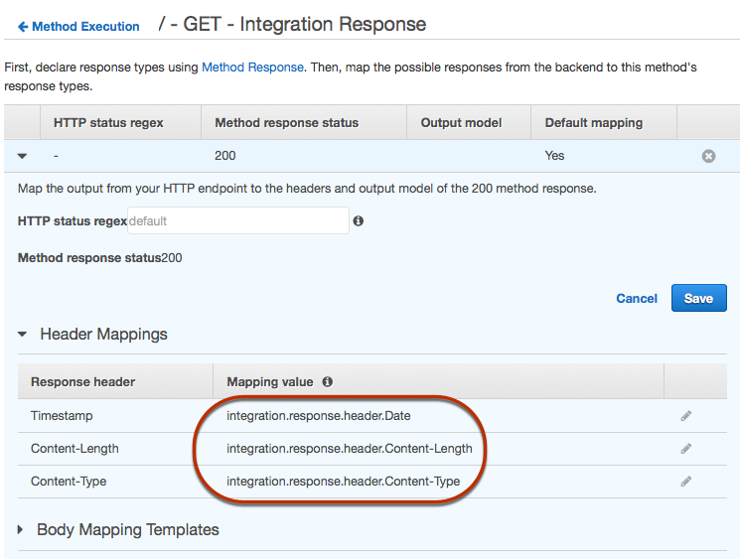Edit the Content-Length header mapping
This screenshot has height=560, width=740.
click(685, 449)
